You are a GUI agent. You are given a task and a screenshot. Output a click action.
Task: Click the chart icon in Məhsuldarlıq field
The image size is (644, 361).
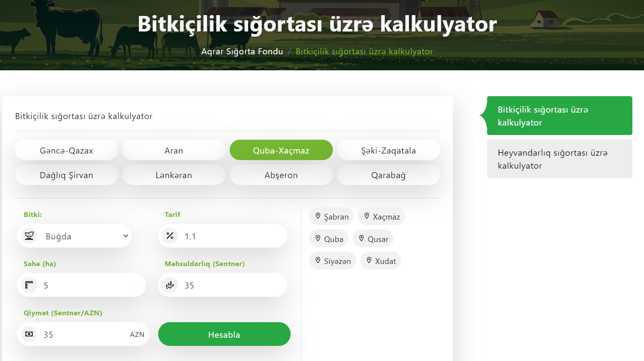170,285
